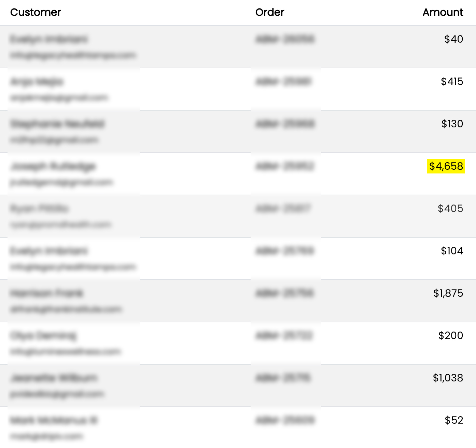
Task: Select the customer name in the $130 row
Action: pyautogui.click(x=57, y=124)
